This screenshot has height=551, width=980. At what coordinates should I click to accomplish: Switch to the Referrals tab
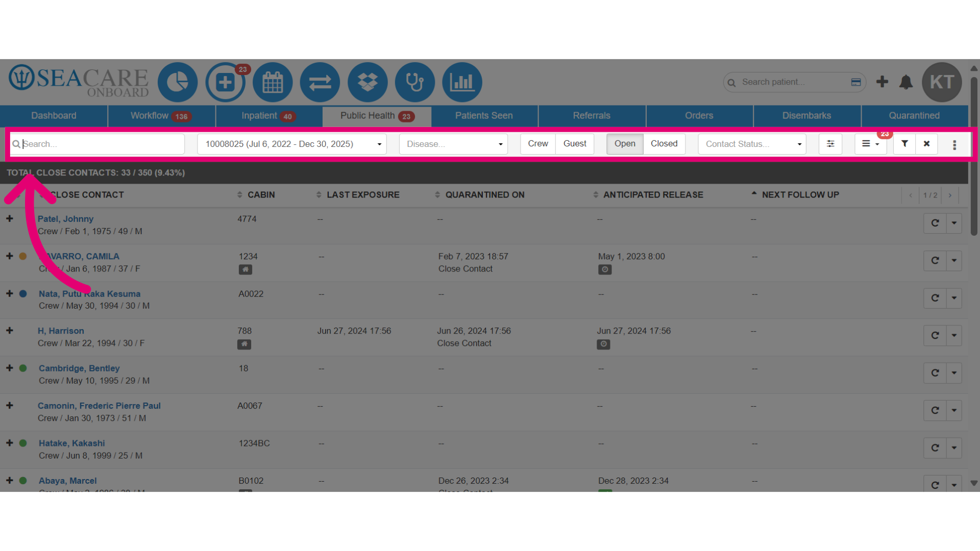point(592,116)
